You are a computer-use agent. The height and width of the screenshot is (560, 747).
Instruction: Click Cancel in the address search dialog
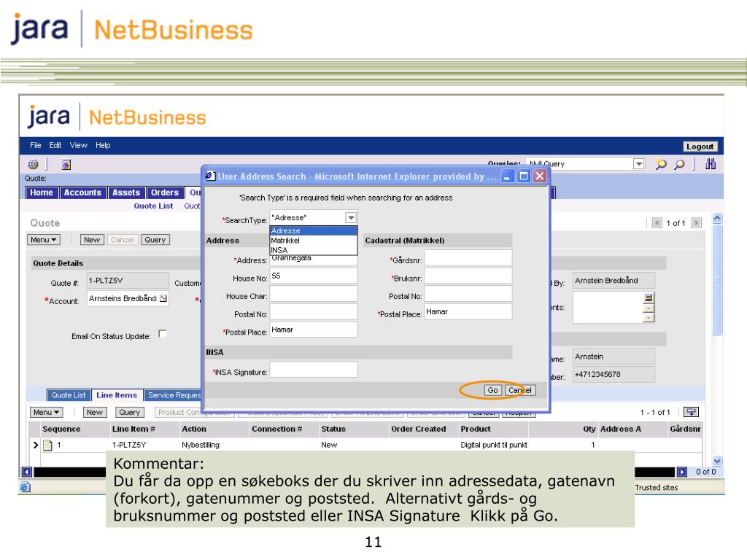point(519,390)
